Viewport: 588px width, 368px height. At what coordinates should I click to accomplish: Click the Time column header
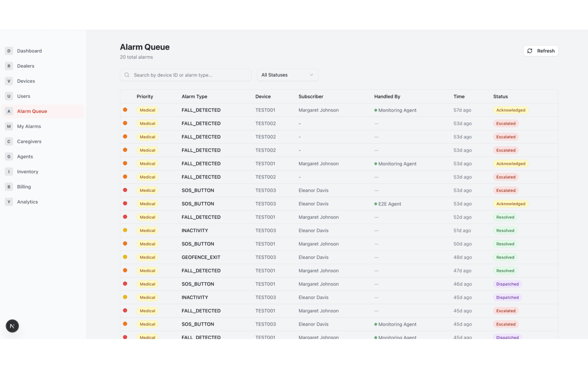point(459,97)
